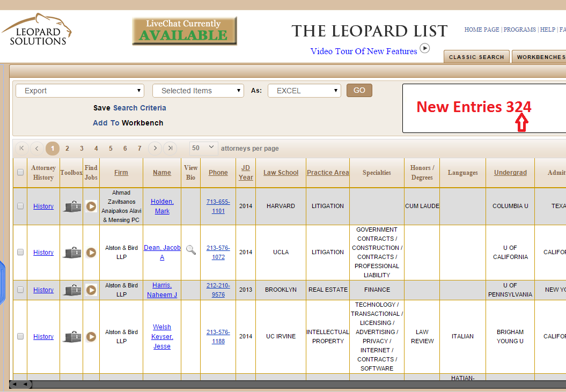Open the HOME PAGE menu link
The image size is (566, 392).
coord(482,29)
